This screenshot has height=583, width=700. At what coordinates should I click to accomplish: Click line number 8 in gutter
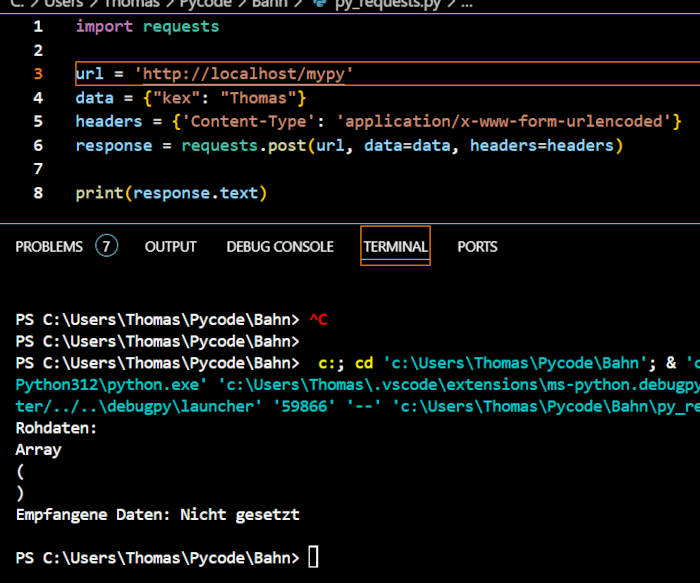38,193
